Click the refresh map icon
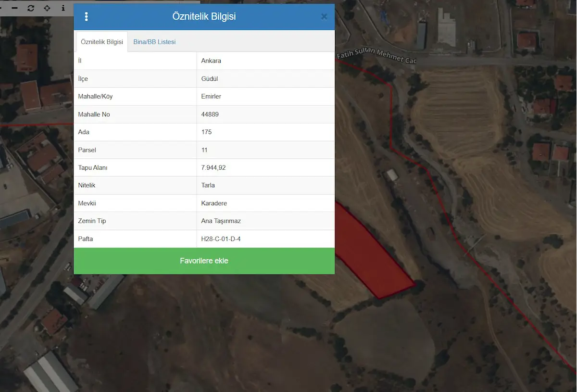 (31, 8)
